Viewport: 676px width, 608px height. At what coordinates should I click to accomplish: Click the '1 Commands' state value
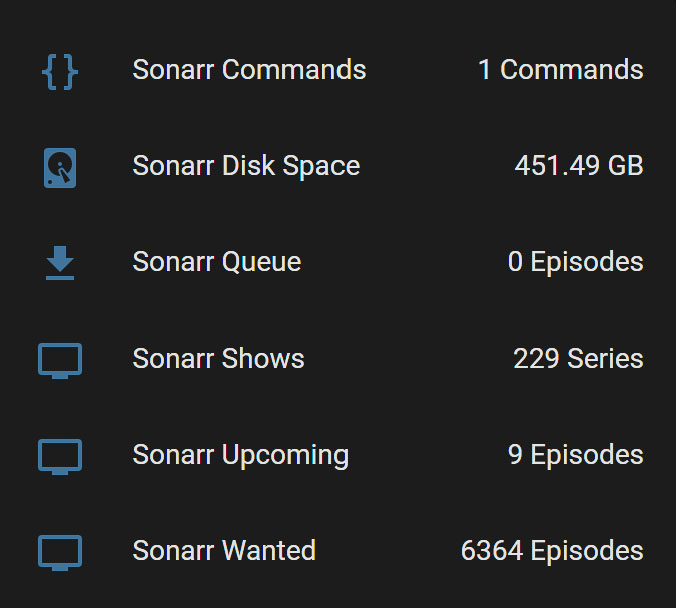click(560, 70)
